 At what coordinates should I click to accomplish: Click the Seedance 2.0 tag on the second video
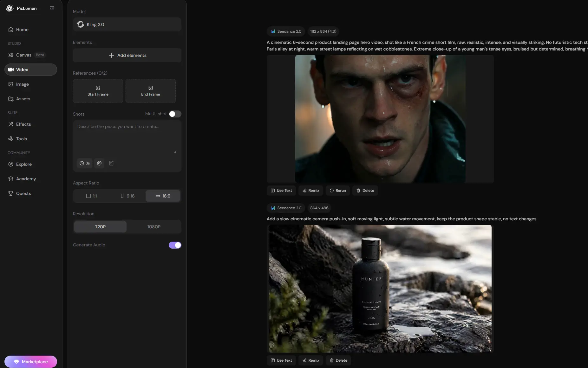(x=286, y=208)
